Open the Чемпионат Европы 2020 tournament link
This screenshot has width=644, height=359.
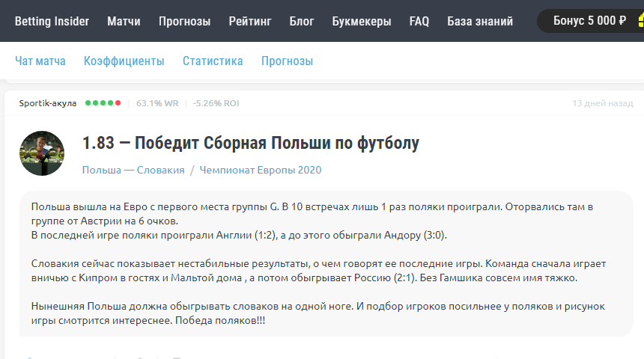(261, 170)
